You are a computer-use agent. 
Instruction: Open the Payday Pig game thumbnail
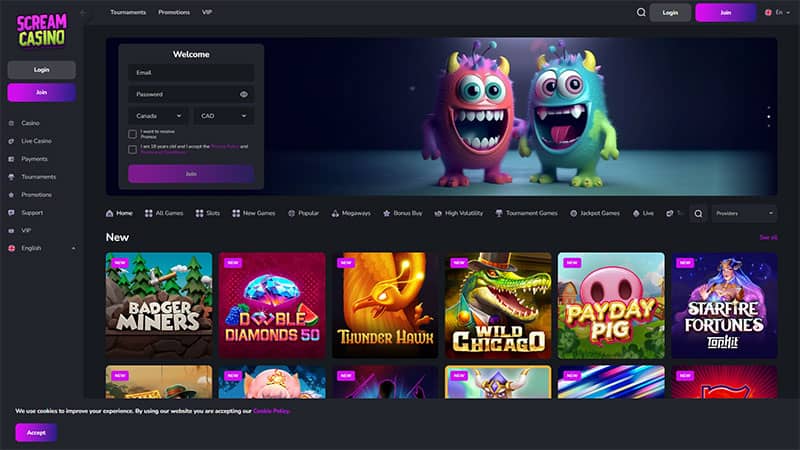click(x=611, y=305)
